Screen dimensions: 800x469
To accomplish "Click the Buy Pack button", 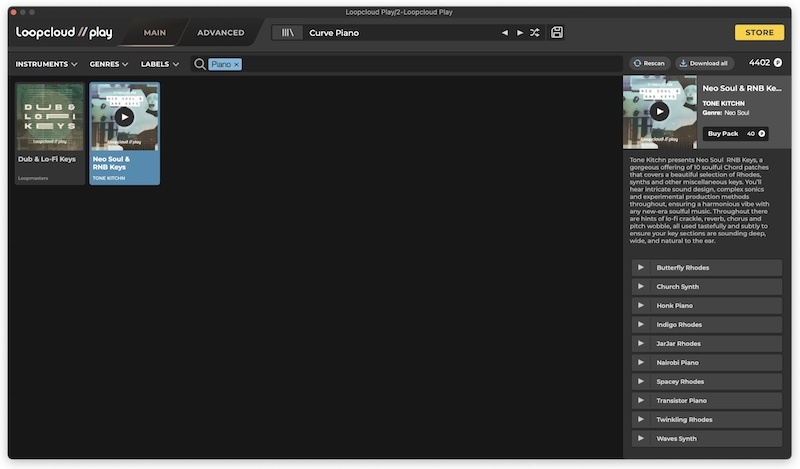I will 735,133.
